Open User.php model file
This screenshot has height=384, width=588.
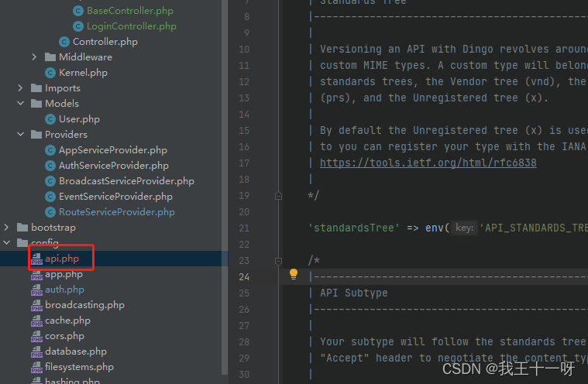coord(79,119)
